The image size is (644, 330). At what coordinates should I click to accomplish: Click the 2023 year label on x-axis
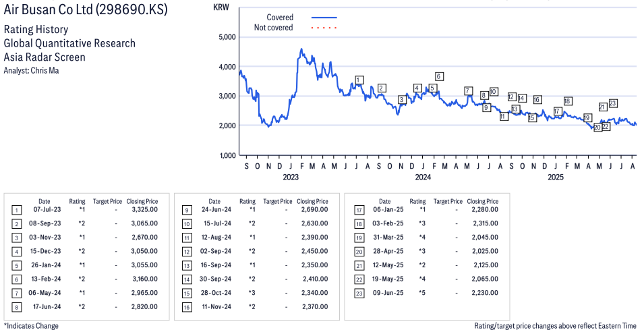291,177
